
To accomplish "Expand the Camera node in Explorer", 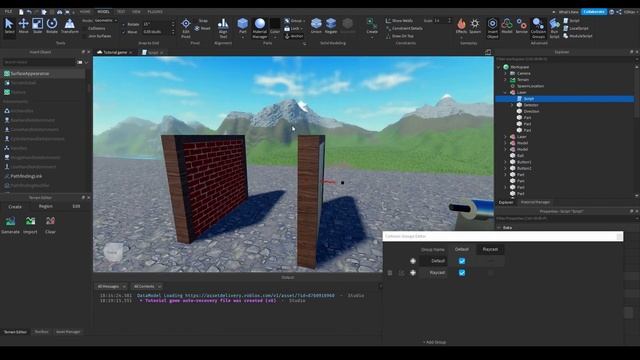I will pyautogui.click(x=505, y=73).
